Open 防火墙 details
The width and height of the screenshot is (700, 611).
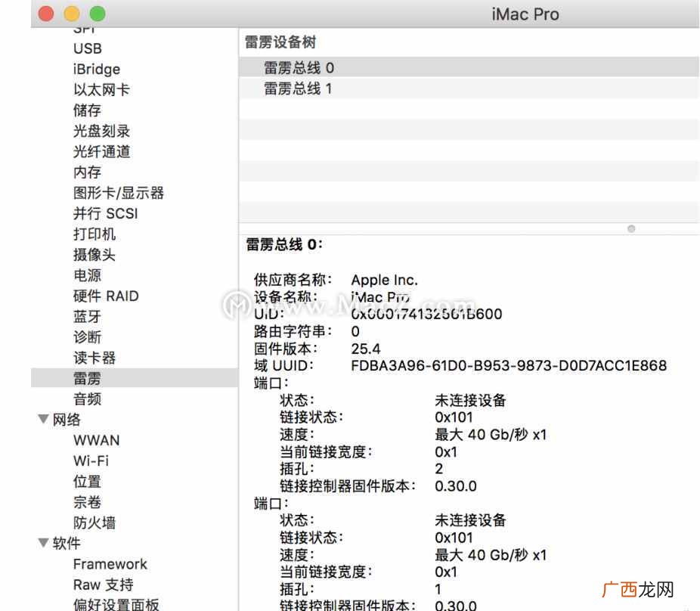pos(94,523)
